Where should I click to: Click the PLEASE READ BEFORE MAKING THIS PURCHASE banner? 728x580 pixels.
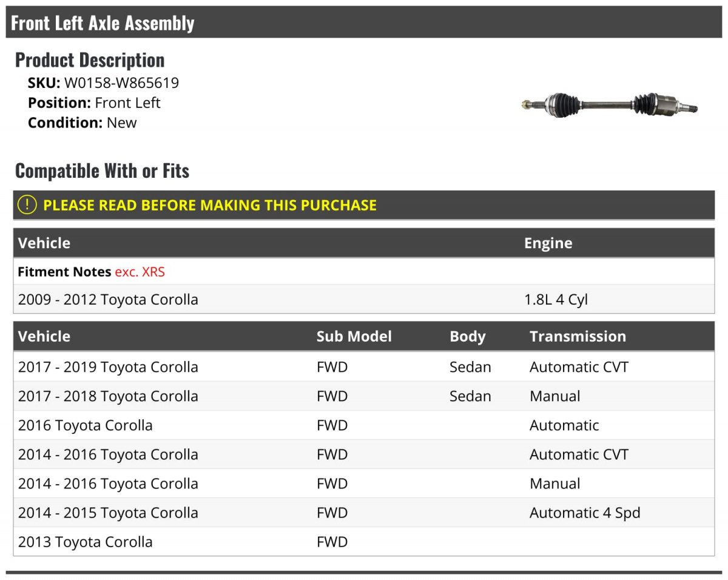tap(210, 205)
